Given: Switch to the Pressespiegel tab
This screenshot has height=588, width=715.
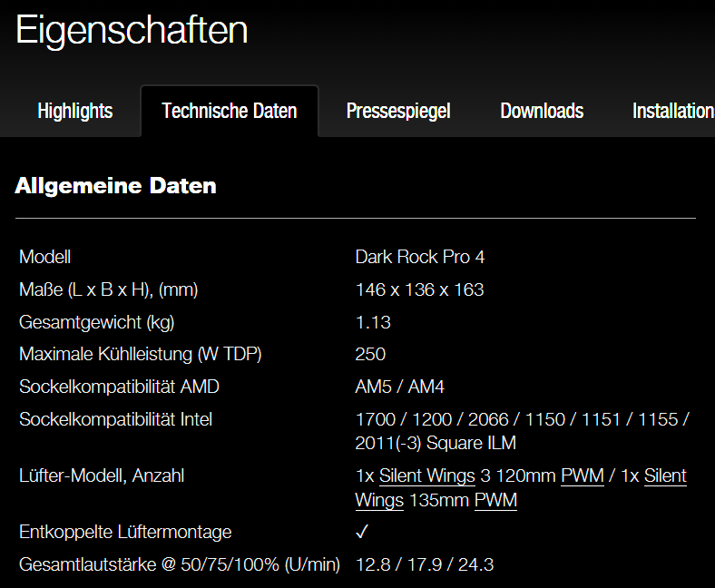Looking at the screenshot, I should (398, 111).
